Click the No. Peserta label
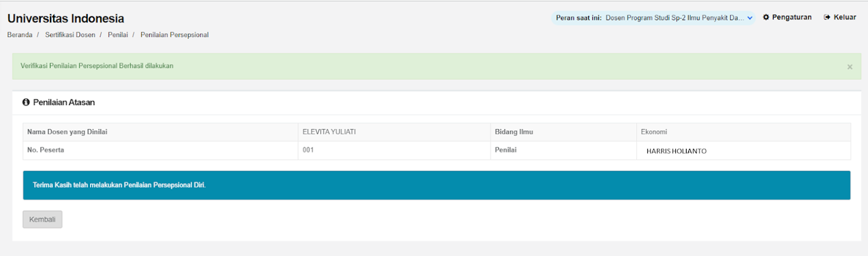This screenshot has width=868, height=256. point(46,150)
